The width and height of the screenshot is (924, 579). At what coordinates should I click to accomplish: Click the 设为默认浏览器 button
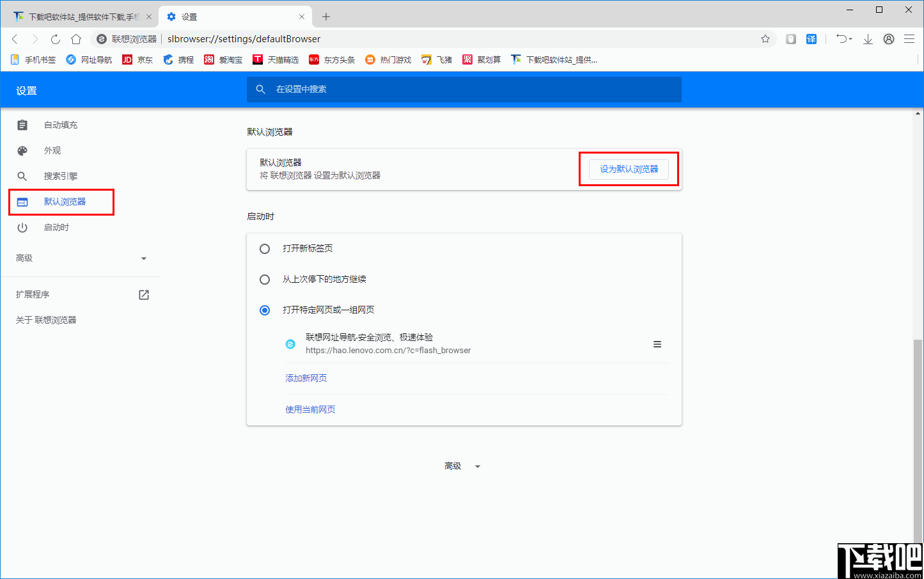coord(629,169)
